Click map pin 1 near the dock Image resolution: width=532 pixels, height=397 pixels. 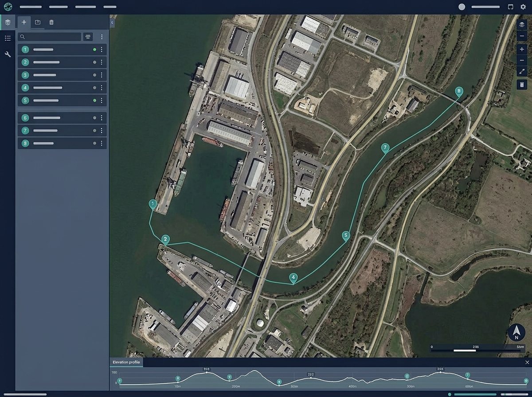point(153,204)
